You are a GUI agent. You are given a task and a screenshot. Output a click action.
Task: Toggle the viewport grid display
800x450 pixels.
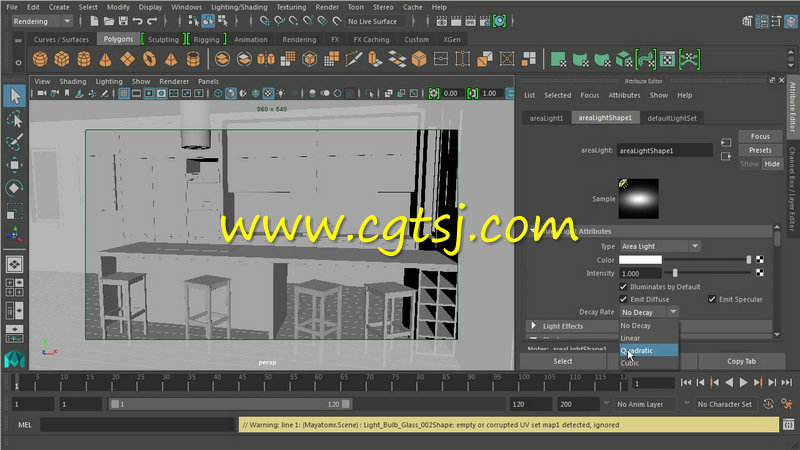coord(123,93)
